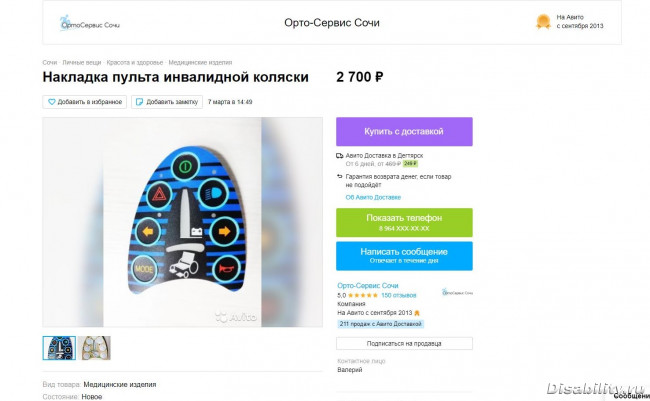Screen dimensions: 650x401
Task: Click the five-star rating icons
Action: pos(363,295)
